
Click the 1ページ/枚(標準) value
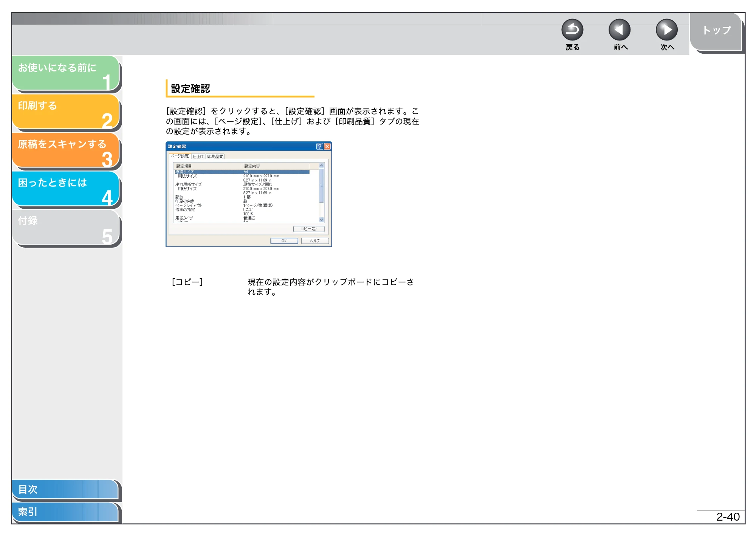[x=258, y=205]
